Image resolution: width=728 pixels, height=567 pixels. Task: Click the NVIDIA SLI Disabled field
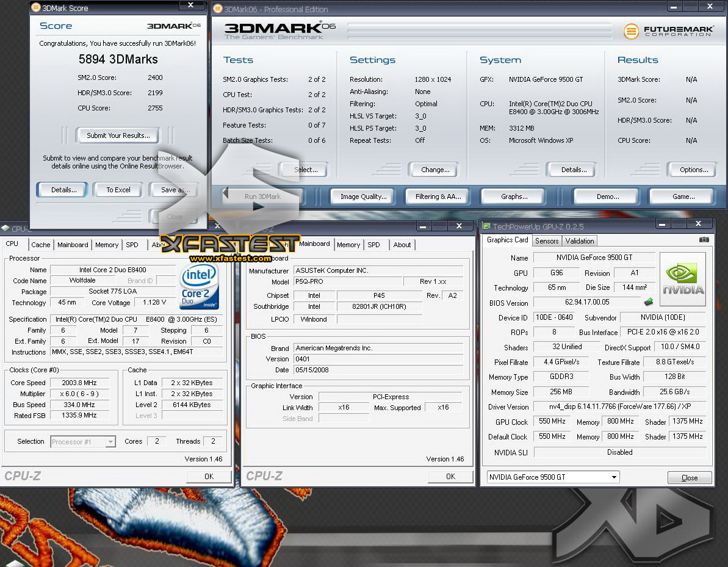tap(620, 452)
